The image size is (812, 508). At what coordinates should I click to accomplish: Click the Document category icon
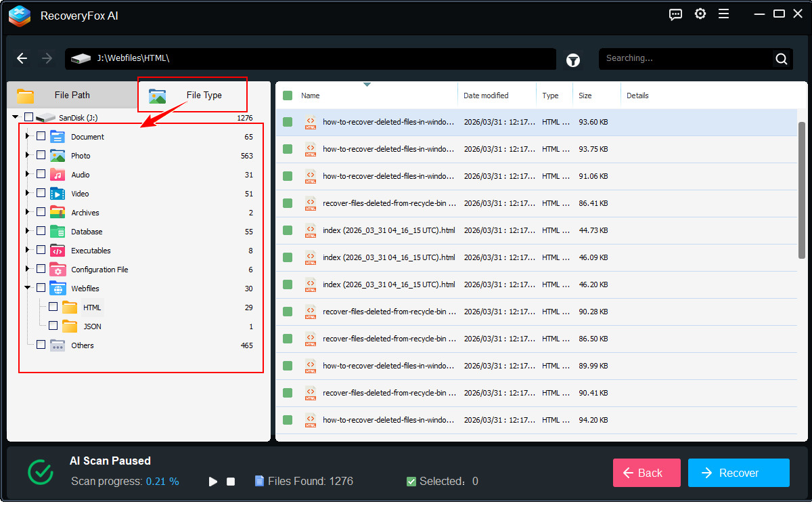58,136
